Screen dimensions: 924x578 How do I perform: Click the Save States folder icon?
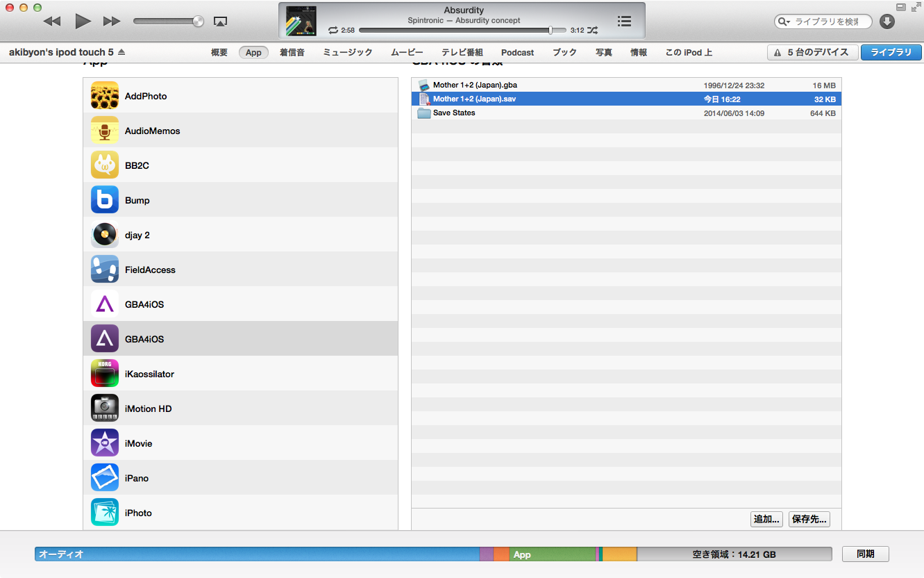[x=424, y=113]
